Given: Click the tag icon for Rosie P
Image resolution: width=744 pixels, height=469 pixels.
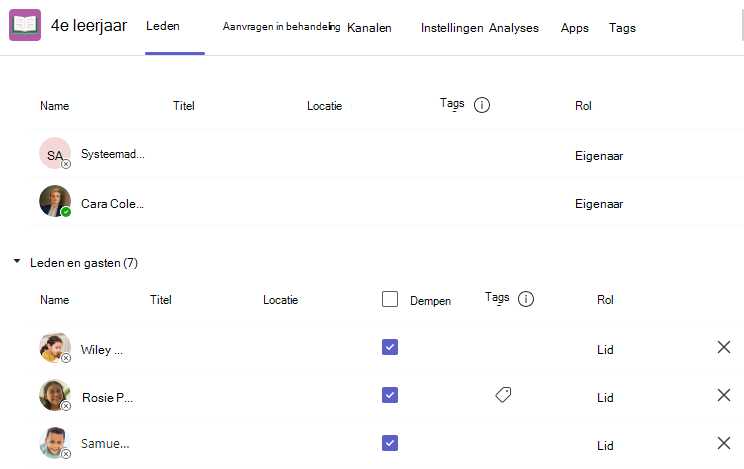Looking at the screenshot, I should 503,394.
